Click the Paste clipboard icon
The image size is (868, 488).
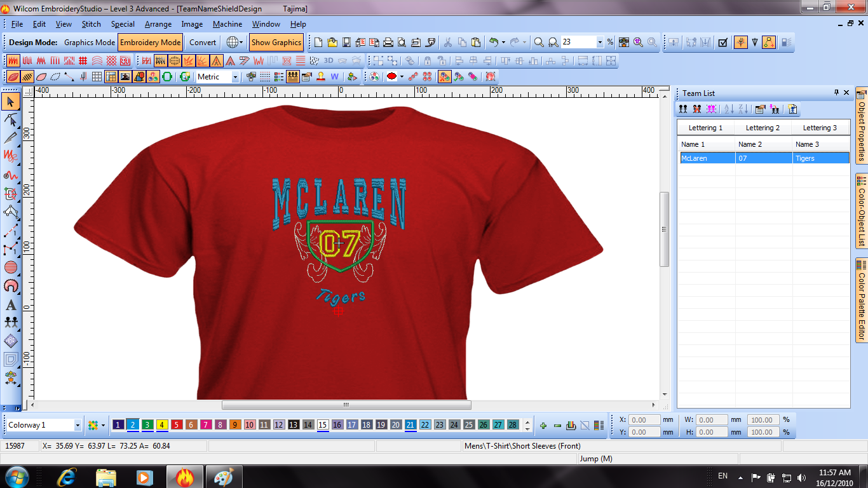point(476,43)
